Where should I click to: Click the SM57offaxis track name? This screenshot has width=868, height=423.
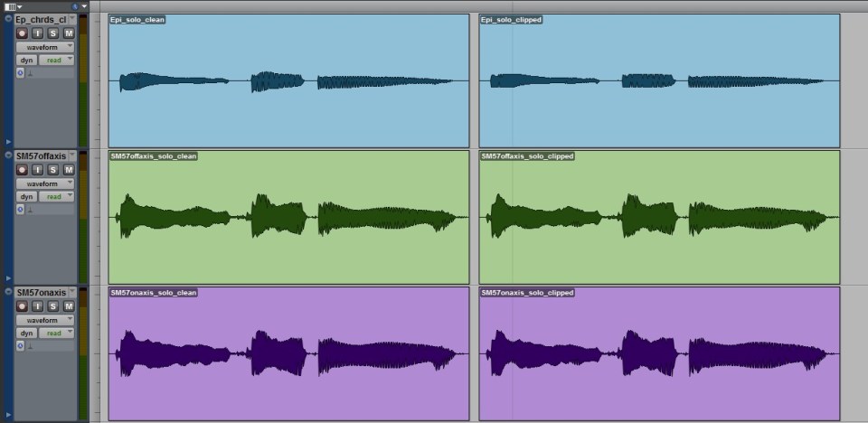(x=41, y=155)
